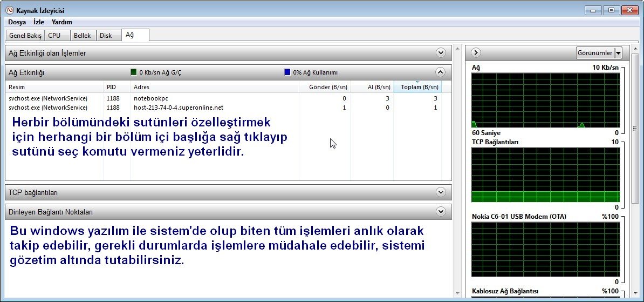Collapse the Ağ Etkinliği section
This screenshot has width=644, height=302.
point(440,72)
